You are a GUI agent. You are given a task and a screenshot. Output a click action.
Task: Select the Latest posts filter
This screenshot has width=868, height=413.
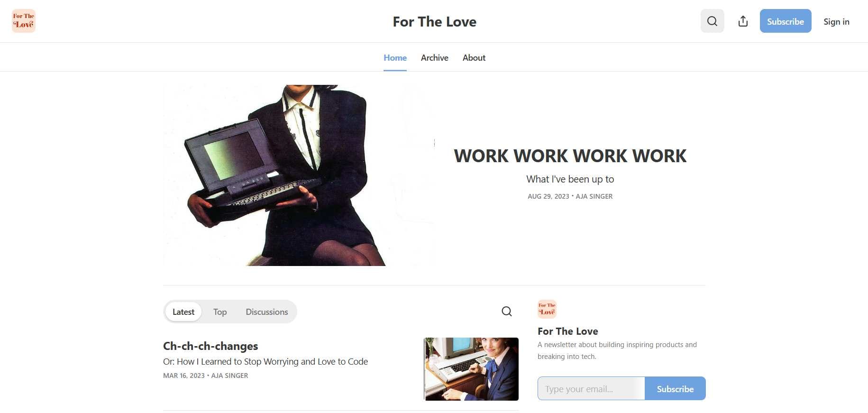click(x=183, y=312)
